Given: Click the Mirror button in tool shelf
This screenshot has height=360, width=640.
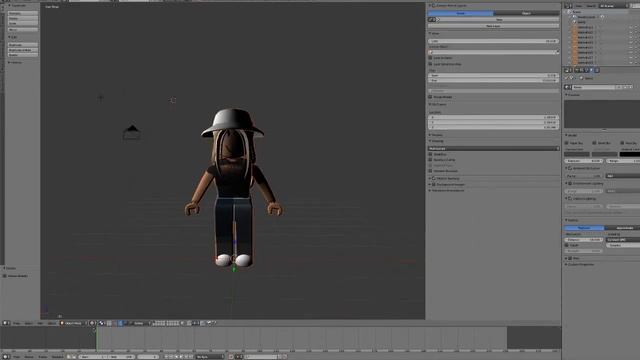Looking at the screenshot, I should point(23,29).
